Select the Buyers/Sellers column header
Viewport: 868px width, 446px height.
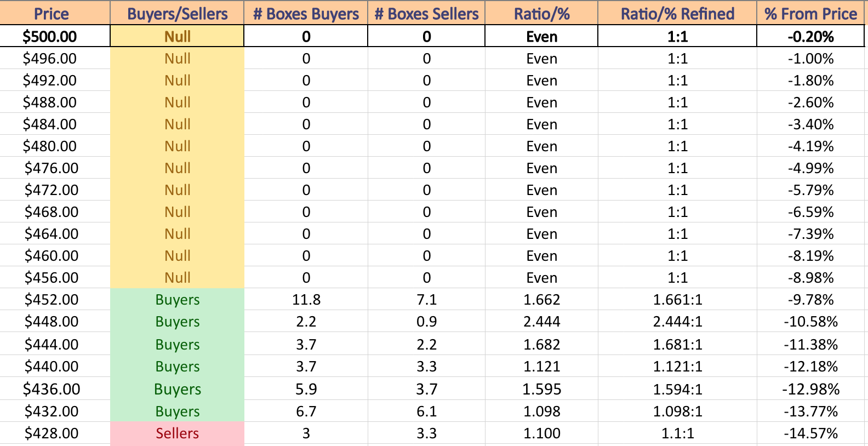pos(177,13)
